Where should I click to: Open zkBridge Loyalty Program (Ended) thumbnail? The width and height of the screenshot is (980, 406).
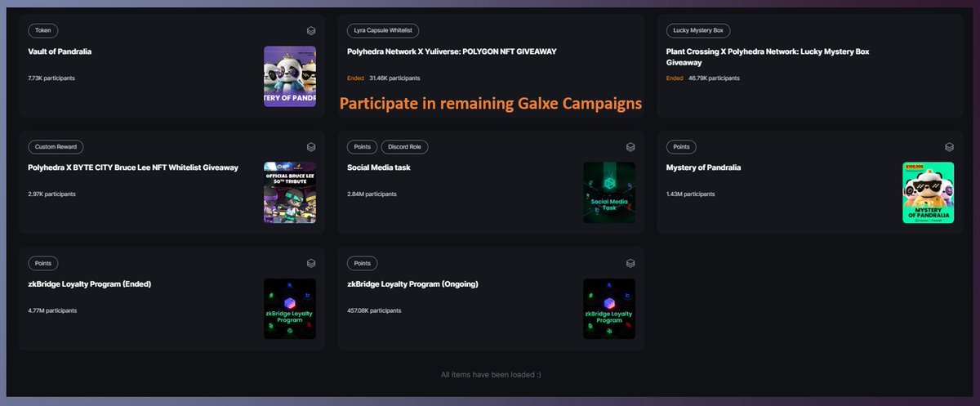point(290,310)
